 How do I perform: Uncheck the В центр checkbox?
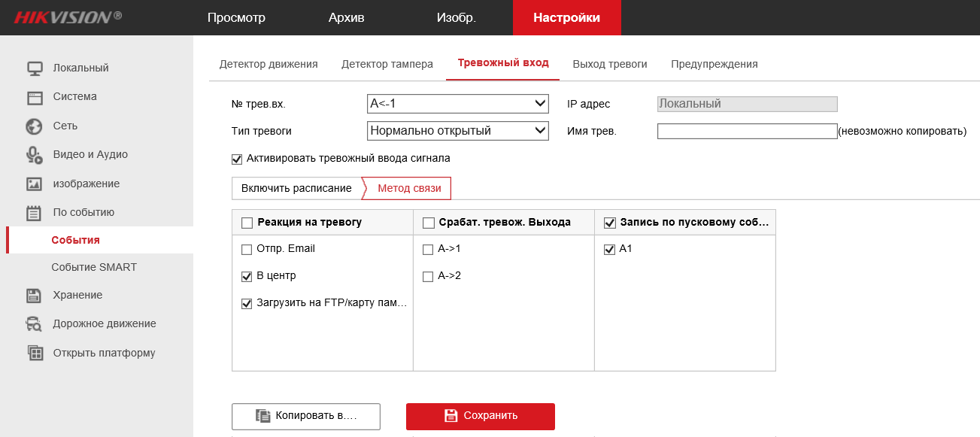tap(247, 276)
